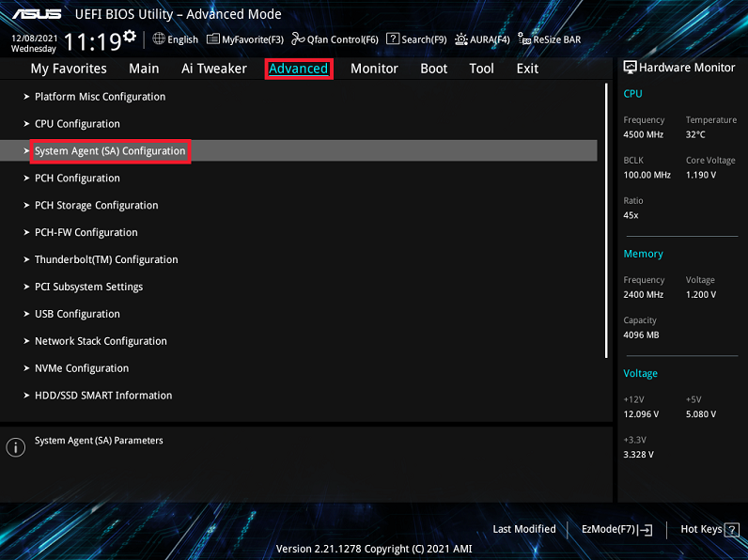
Task: Click the settings gear icon beside the clock
Action: click(130, 37)
